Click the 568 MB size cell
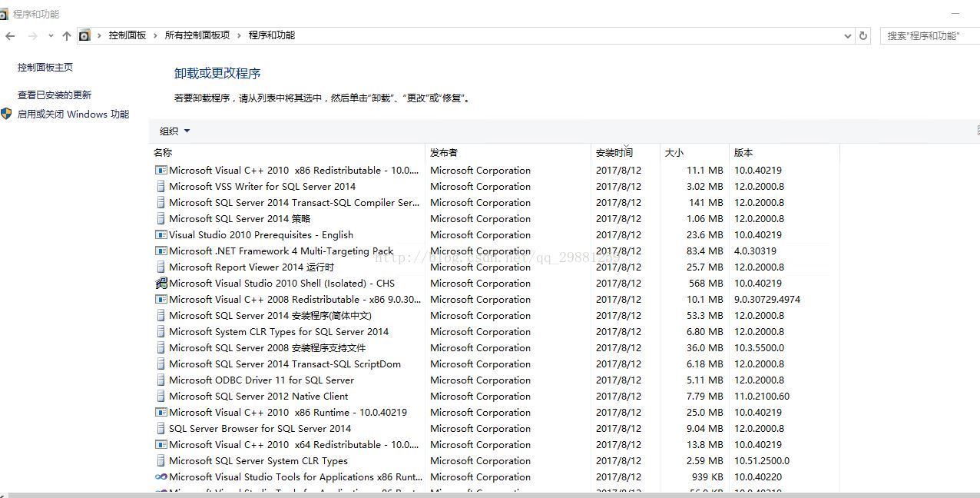Screen dimensions: 980x498 coord(706,284)
